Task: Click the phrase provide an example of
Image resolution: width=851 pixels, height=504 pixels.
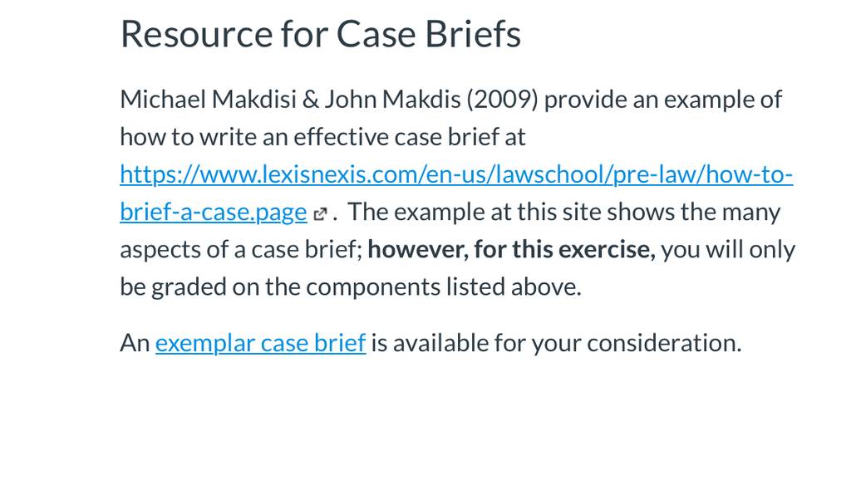Action: (x=663, y=100)
